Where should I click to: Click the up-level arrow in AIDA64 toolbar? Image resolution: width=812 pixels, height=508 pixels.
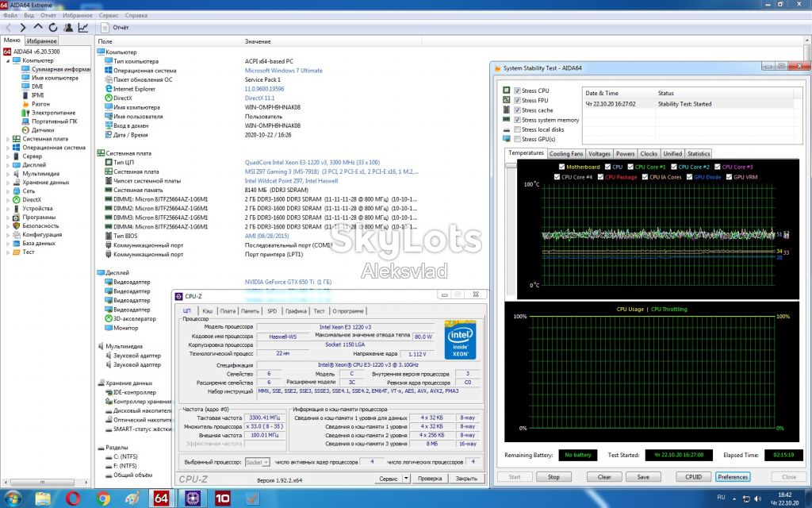pyautogui.click(x=38, y=27)
